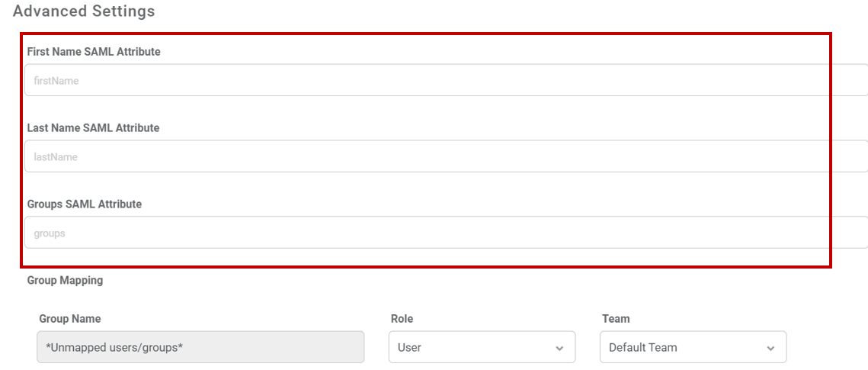Open the Team dropdown

tap(693, 347)
